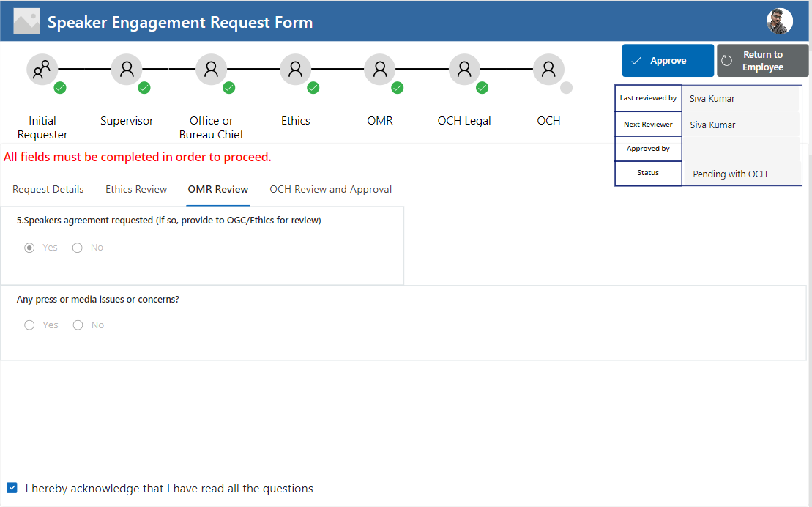Uncheck the acknowledgment checkbox
812x507 pixels.
tap(12, 487)
